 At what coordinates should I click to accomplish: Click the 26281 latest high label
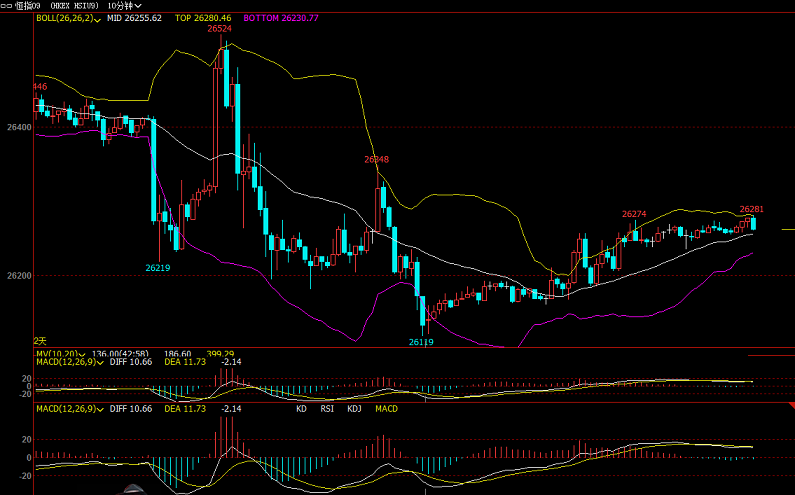pos(752,209)
